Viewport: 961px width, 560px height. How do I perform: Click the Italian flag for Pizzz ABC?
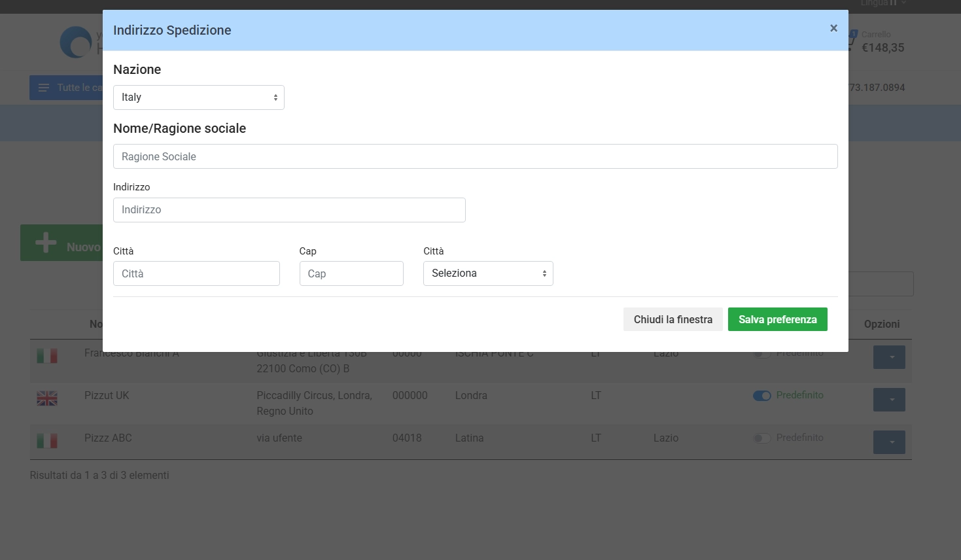[47, 441]
